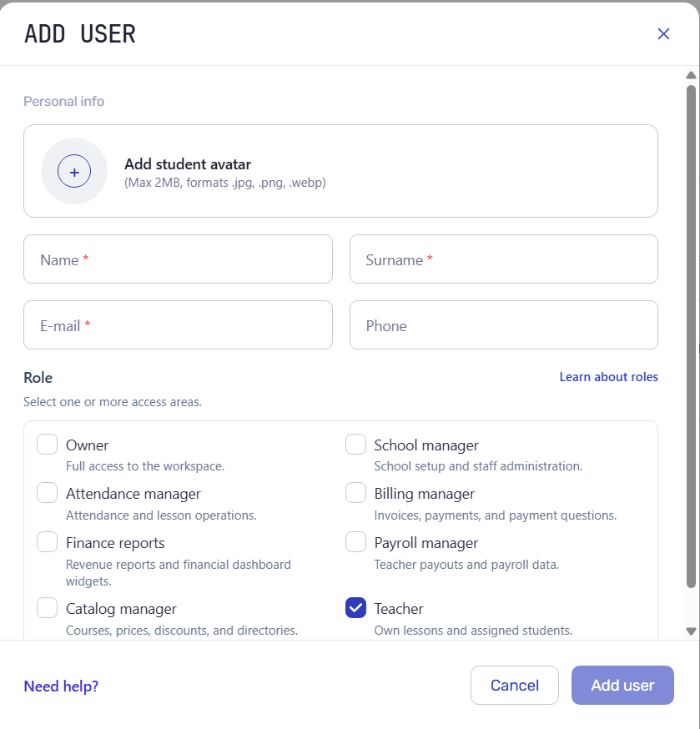Image resolution: width=700 pixels, height=729 pixels.
Task: Click 'Invoices, payments, and payment questions.' text
Action: (496, 515)
